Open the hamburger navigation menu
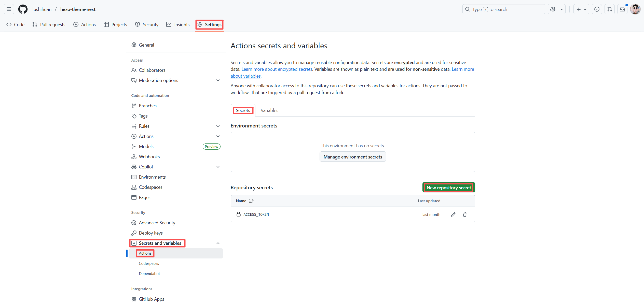The image size is (644, 304). tap(9, 9)
